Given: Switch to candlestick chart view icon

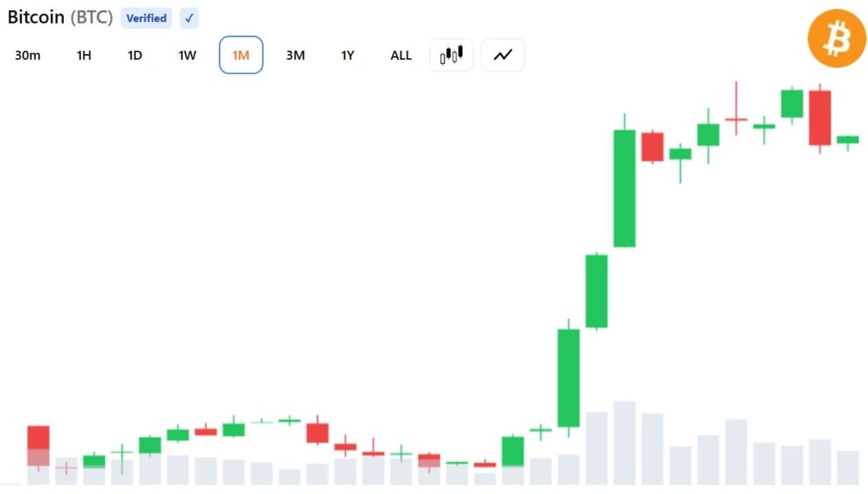Looking at the screenshot, I should pos(451,55).
